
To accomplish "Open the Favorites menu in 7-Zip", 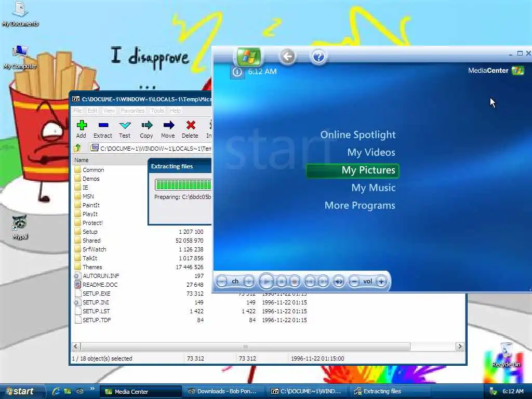I will [132, 111].
